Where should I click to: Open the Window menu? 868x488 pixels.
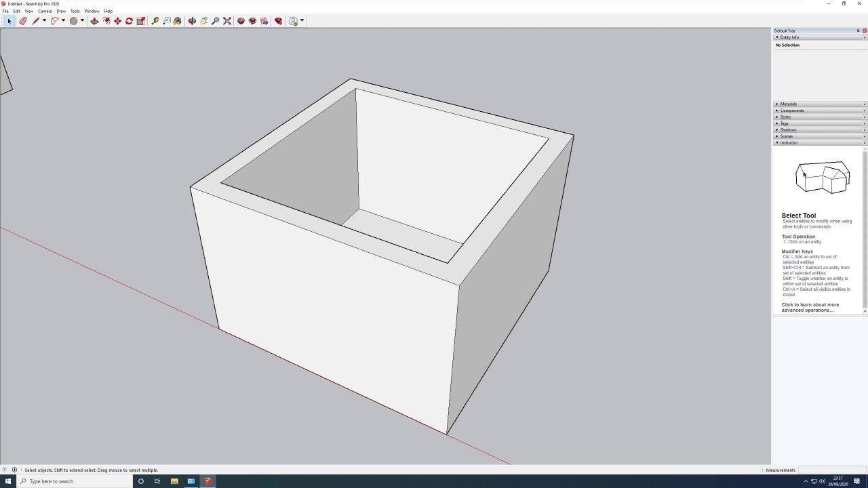pos(92,11)
